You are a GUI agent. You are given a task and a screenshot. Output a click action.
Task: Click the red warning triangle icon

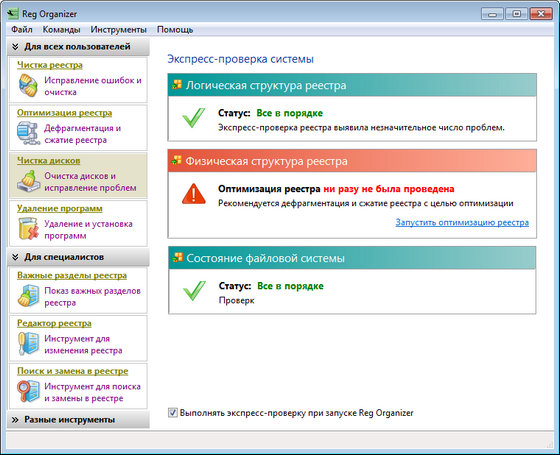coord(194,194)
